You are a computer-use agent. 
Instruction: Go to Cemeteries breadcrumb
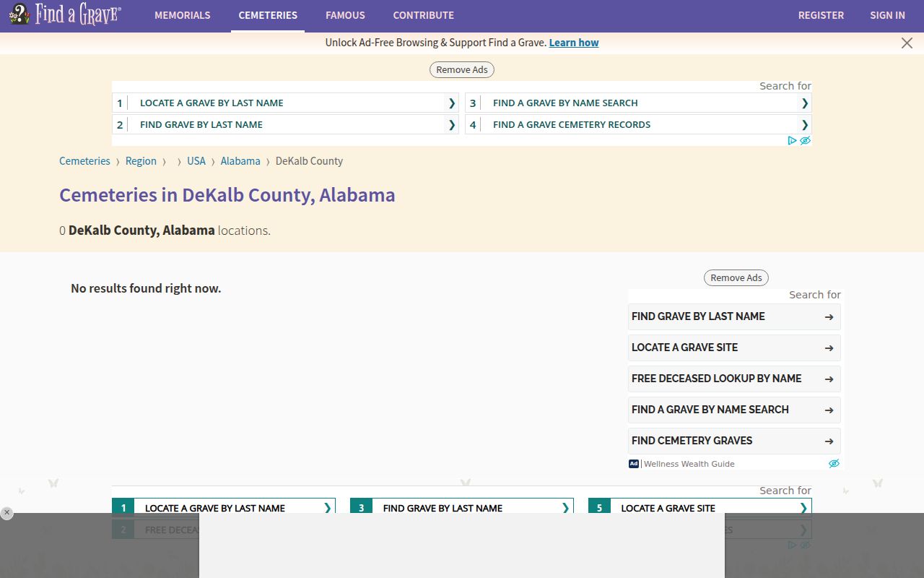84,161
